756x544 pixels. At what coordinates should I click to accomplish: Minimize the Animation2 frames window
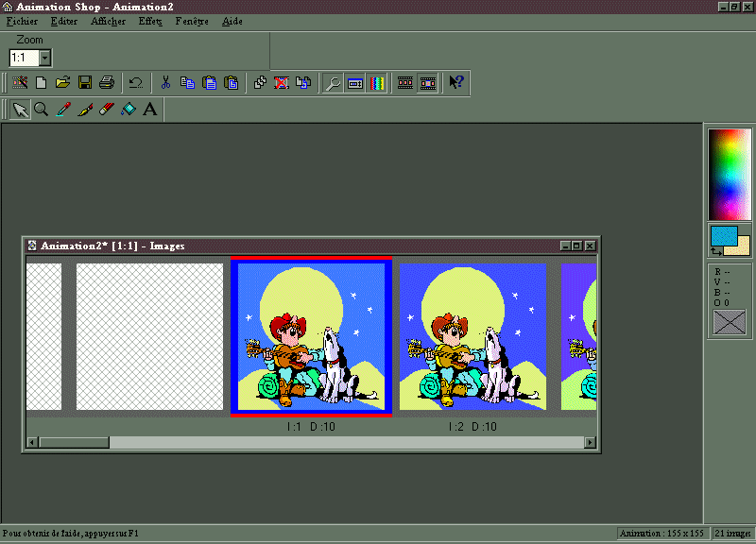(x=566, y=246)
